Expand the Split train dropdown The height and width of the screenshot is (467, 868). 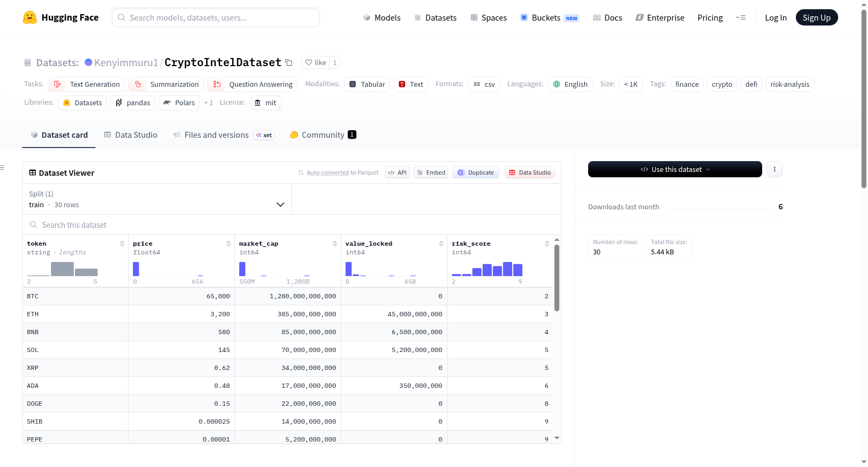click(x=157, y=199)
